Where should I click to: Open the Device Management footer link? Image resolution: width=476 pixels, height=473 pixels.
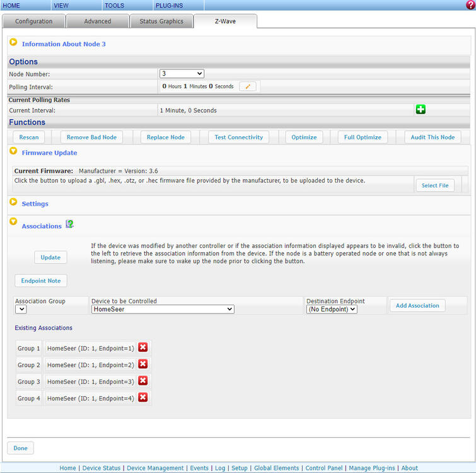[155, 468]
